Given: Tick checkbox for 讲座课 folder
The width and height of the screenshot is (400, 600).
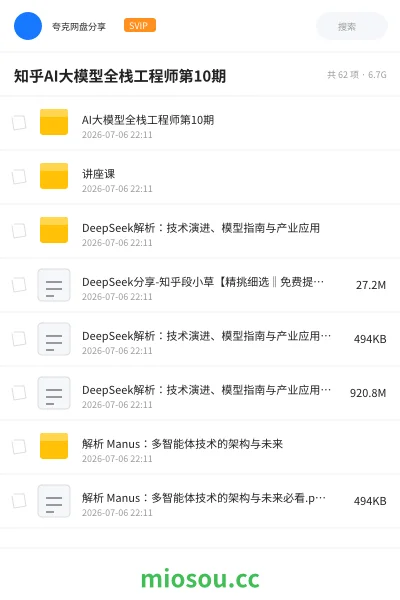Looking at the screenshot, I should pyautogui.click(x=19, y=177).
